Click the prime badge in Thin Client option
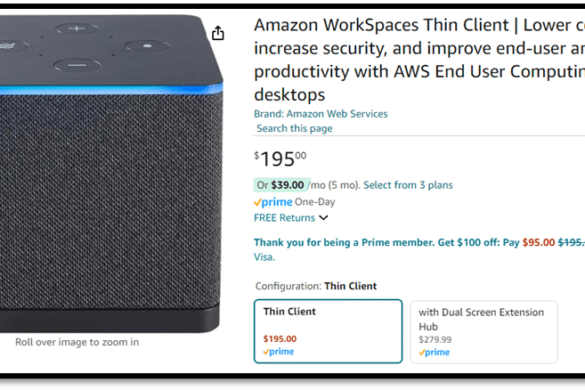The width and height of the screenshot is (585, 390). pos(278,352)
